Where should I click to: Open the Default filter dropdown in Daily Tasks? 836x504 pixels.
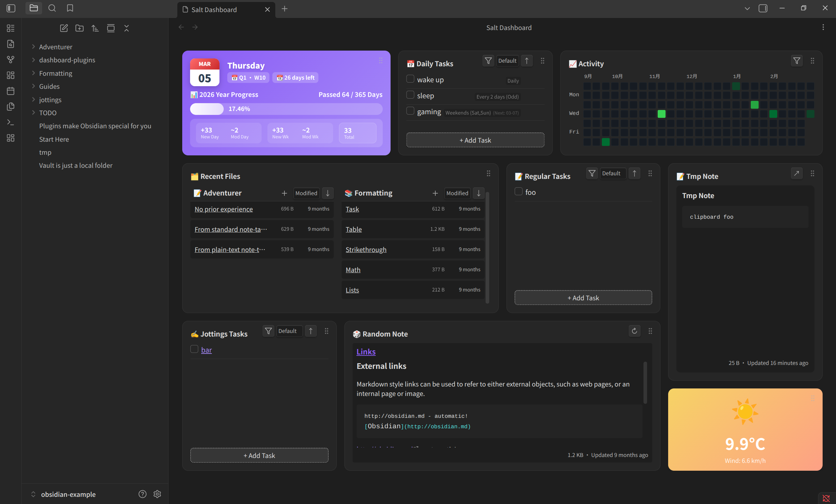(x=507, y=61)
